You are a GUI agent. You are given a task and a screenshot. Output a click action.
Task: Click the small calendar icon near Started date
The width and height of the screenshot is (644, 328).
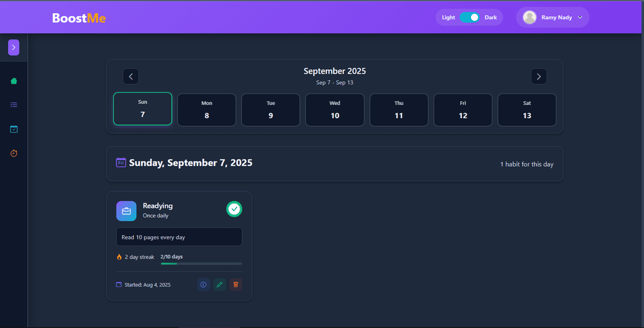[119, 285]
